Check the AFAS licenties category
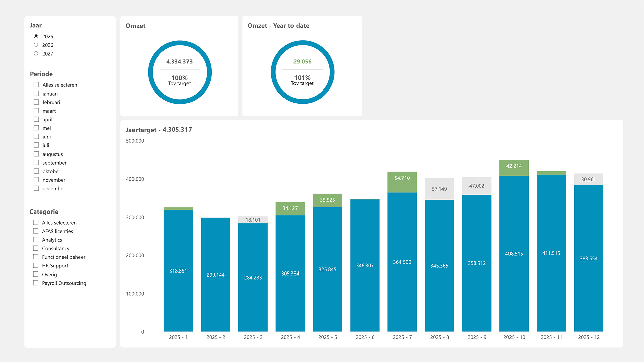This screenshot has width=644, height=362. 36,231
